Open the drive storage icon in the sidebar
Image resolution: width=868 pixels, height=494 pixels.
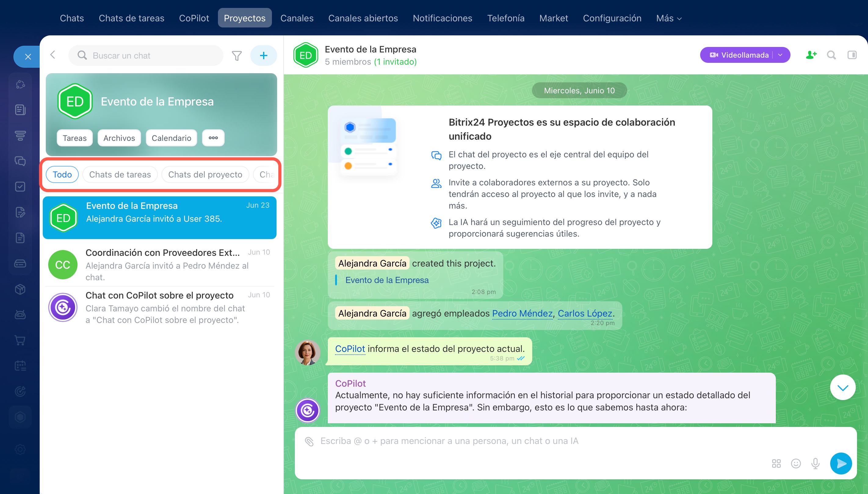20,263
